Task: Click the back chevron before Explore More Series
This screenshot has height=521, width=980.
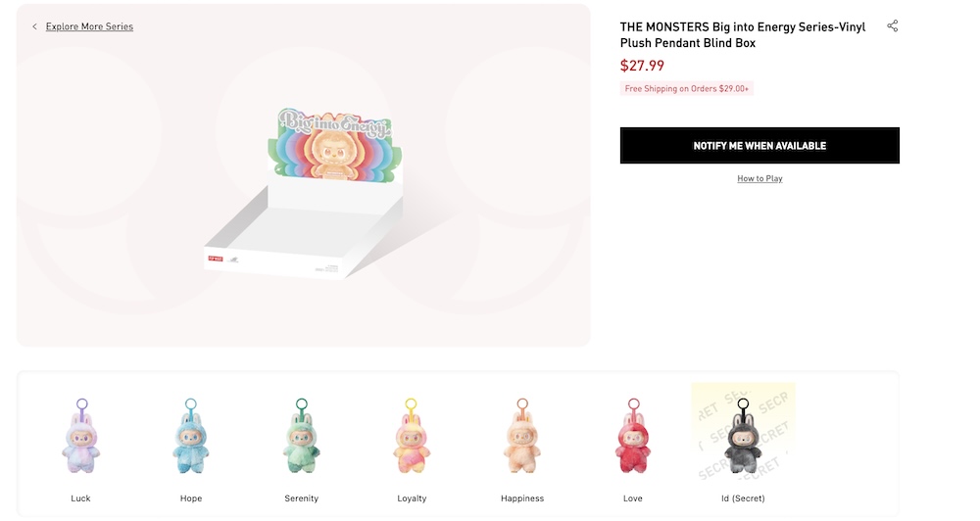Action: point(34,26)
